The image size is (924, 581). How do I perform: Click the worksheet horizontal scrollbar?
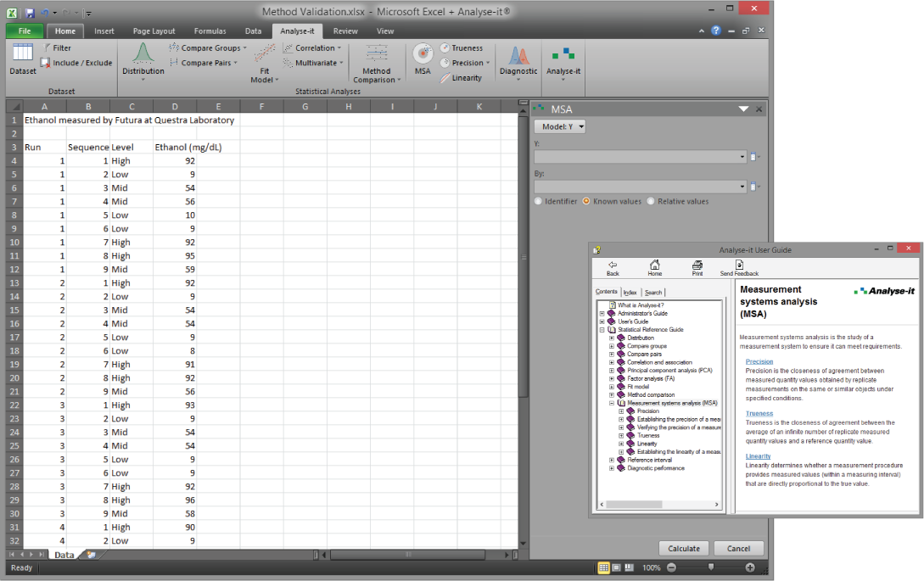pos(407,555)
